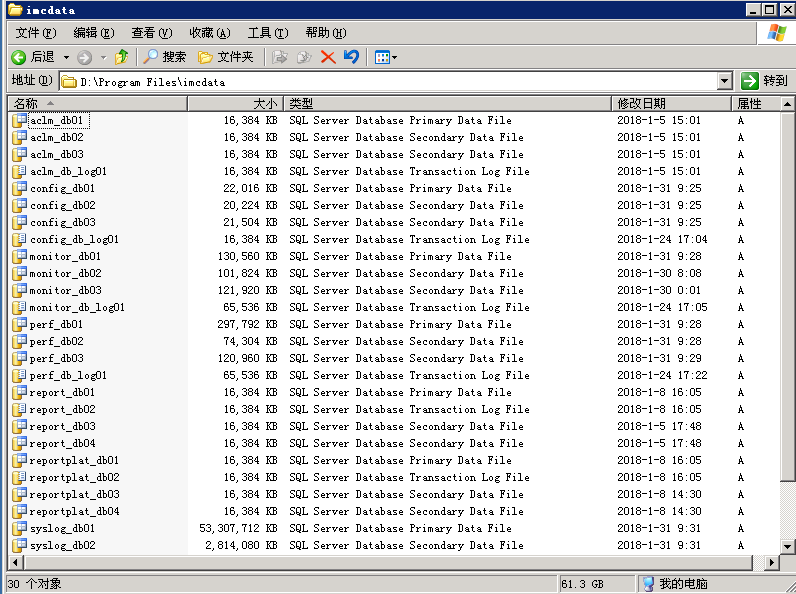Select the monitor_db03 file icon
The width and height of the screenshot is (796, 594).
(x=19, y=290)
